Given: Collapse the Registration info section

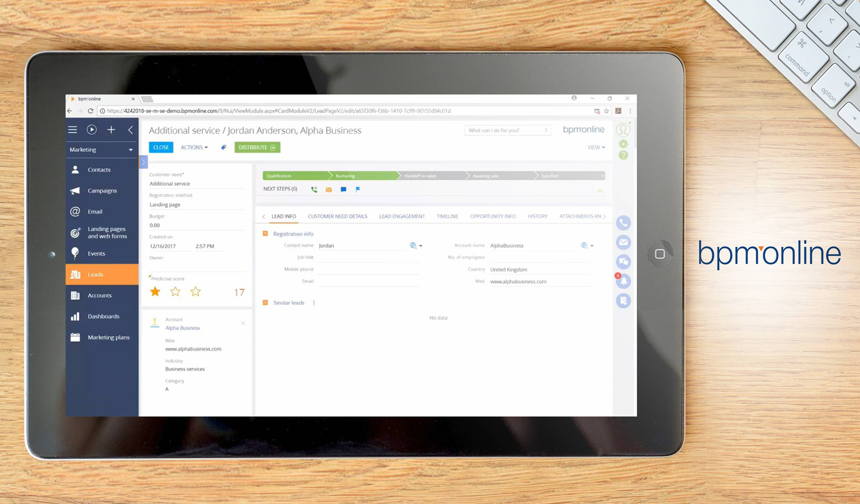Looking at the screenshot, I should (265, 234).
